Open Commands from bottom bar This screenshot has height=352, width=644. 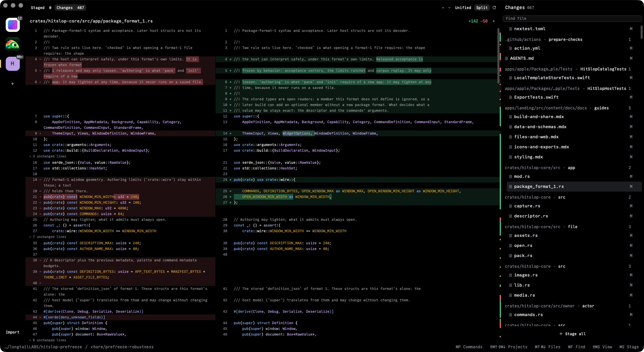[x=469, y=347]
